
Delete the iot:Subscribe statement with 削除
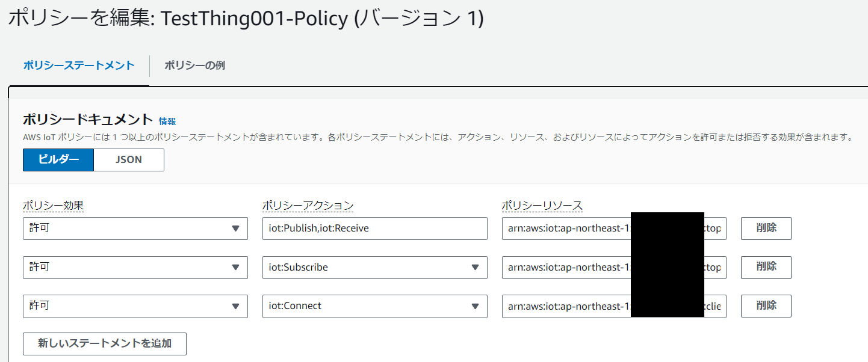coord(766,268)
